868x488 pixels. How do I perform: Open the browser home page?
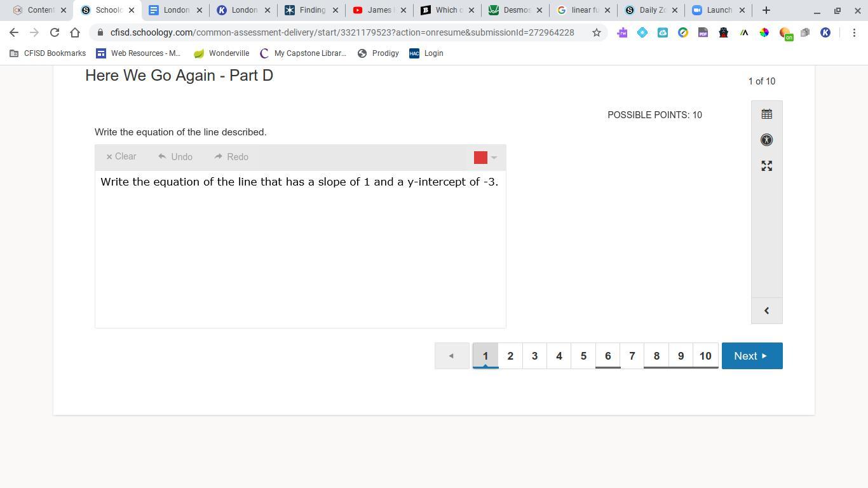[75, 32]
